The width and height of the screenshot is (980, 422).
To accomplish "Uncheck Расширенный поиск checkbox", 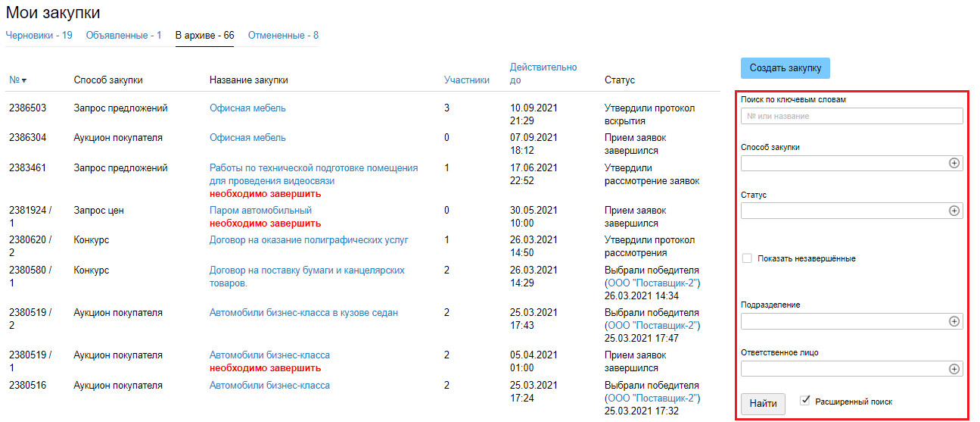I will (x=805, y=400).
